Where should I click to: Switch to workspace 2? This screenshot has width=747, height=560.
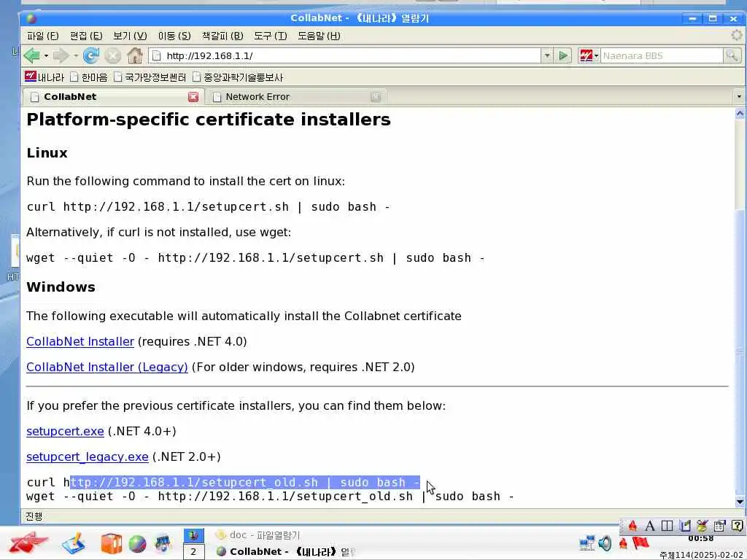coord(193,552)
